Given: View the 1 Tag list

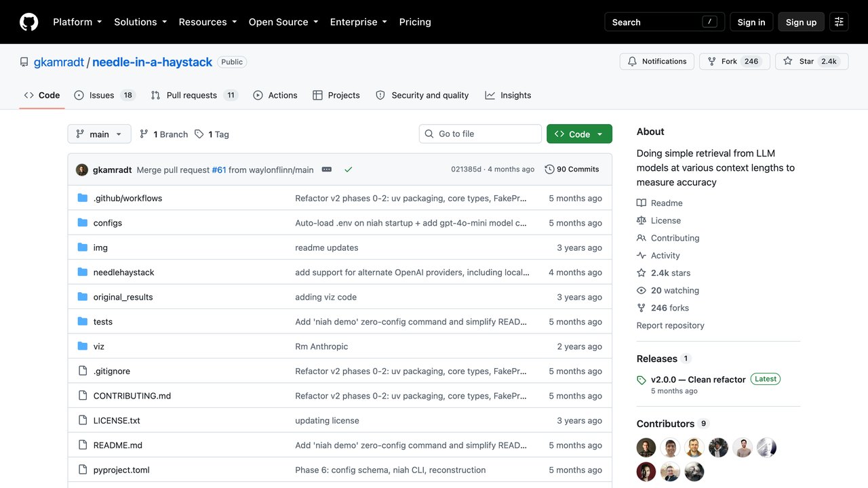Looking at the screenshot, I should point(212,134).
